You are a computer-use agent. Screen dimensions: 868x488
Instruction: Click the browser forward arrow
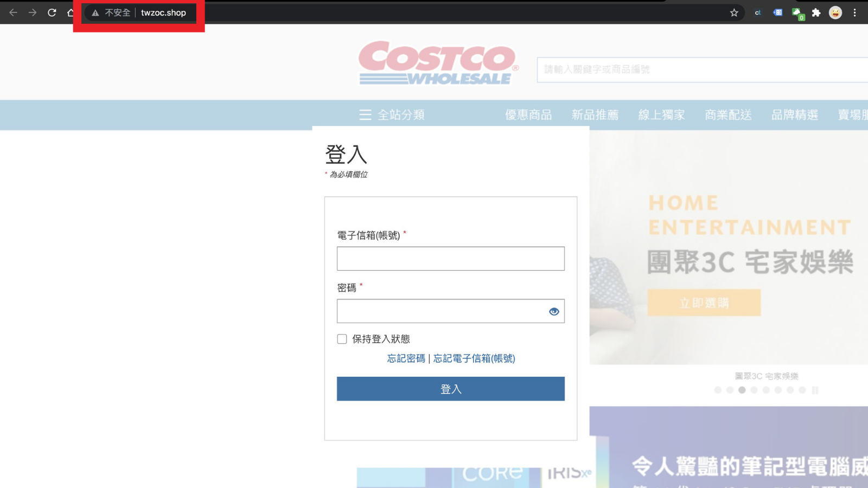click(x=33, y=12)
